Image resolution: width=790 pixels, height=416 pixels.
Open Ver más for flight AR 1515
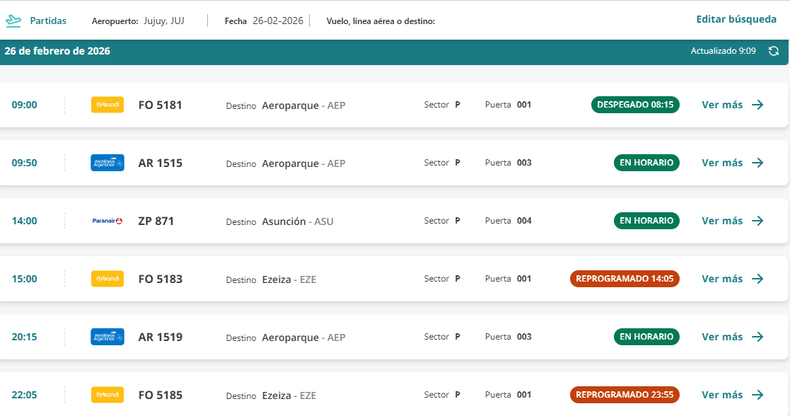[722, 163]
